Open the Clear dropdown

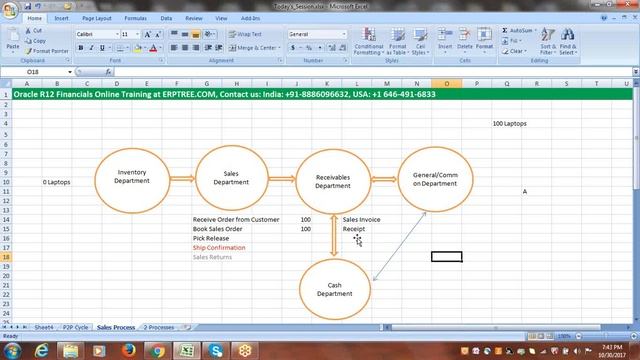[x=514, y=51]
